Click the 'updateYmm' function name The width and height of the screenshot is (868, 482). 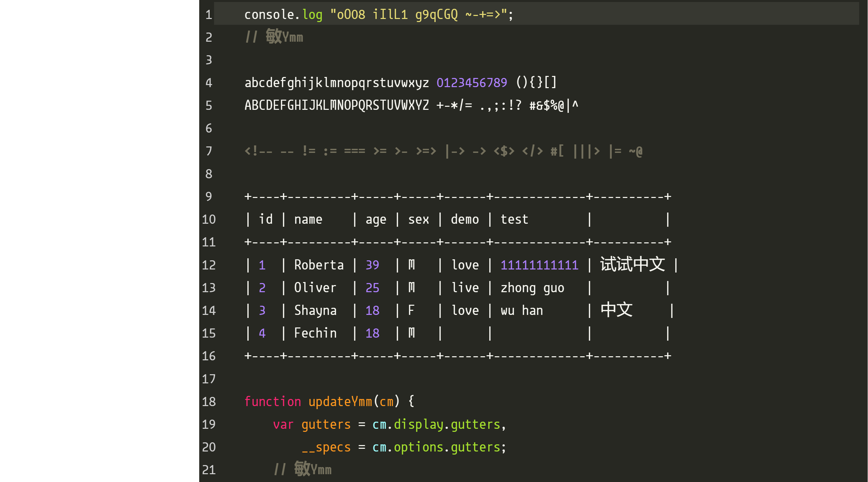340,402
